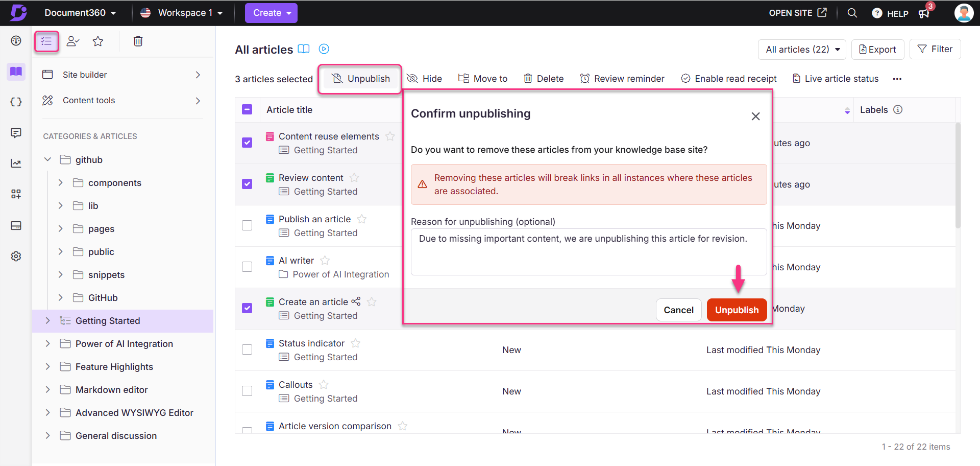Star the Status indicator article
The width and height of the screenshot is (980, 466).
point(356,343)
